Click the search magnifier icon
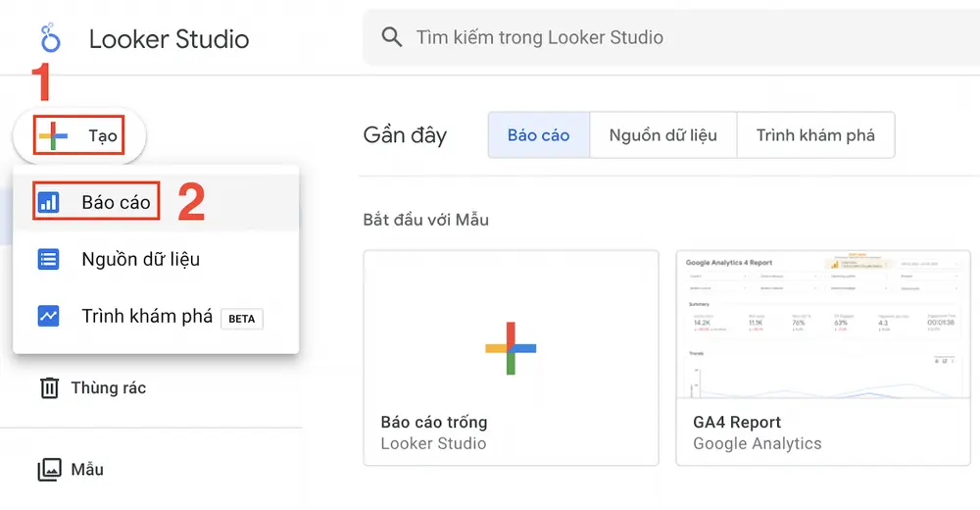Image resolution: width=980 pixels, height=510 pixels. 392,37
